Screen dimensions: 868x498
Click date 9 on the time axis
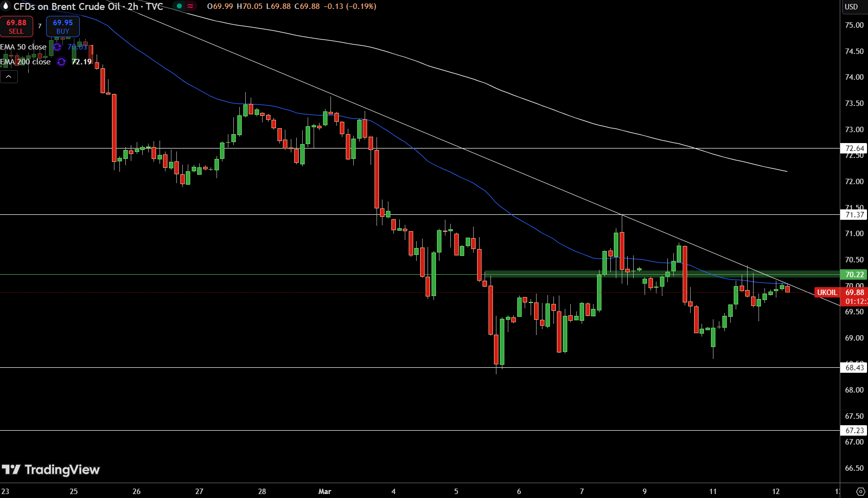tap(645, 492)
